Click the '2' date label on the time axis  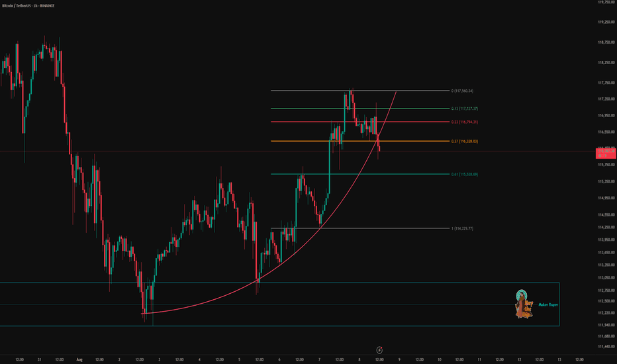coord(119,359)
